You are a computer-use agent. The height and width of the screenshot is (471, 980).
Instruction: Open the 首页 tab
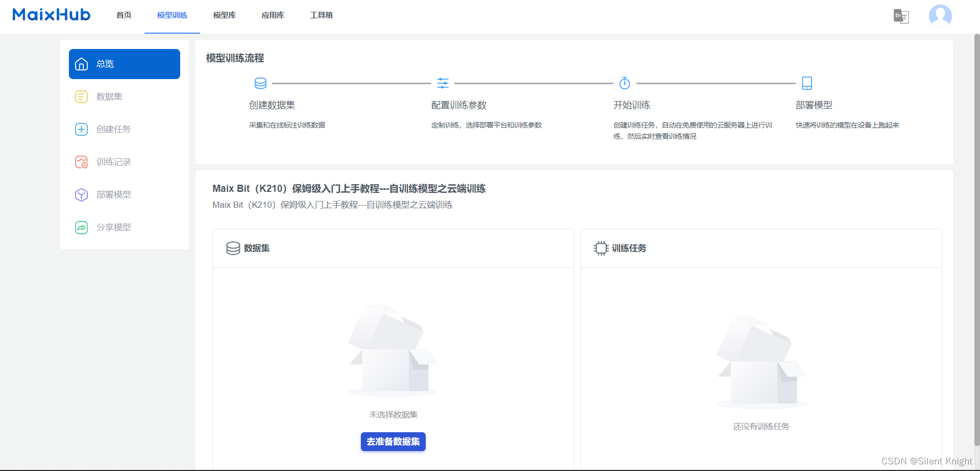point(124,15)
